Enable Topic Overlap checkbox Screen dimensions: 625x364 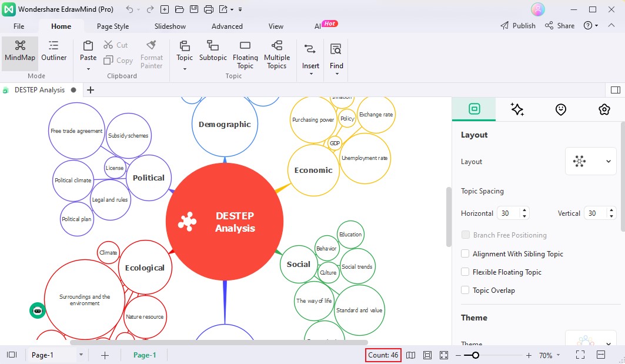point(464,290)
